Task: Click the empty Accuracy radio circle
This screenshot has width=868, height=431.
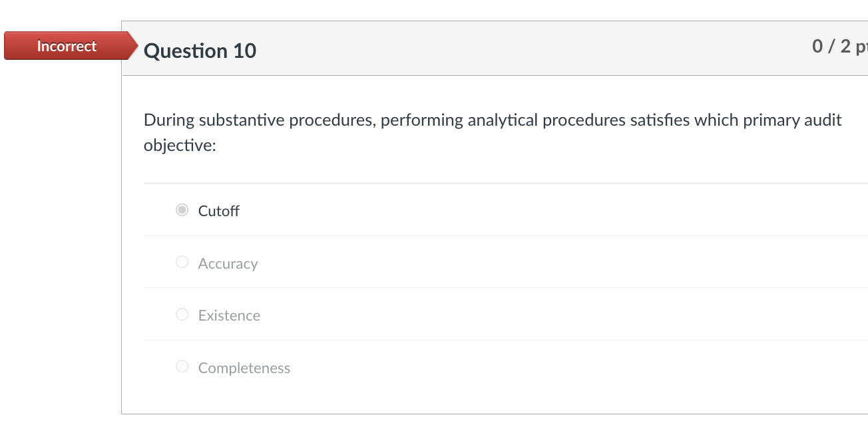Action: coord(182,261)
